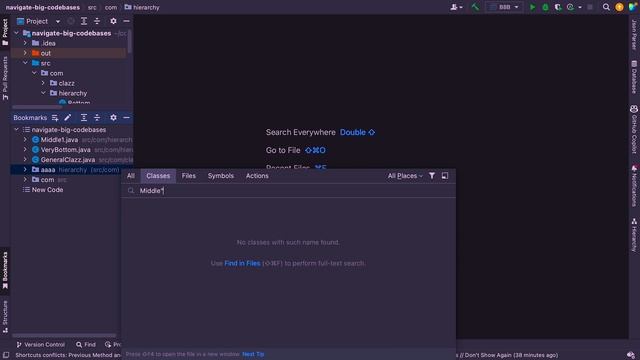This screenshot has width=640, height=360.
Task: Open the IDE notifications icon in the status bar
Action: (631, 355)
